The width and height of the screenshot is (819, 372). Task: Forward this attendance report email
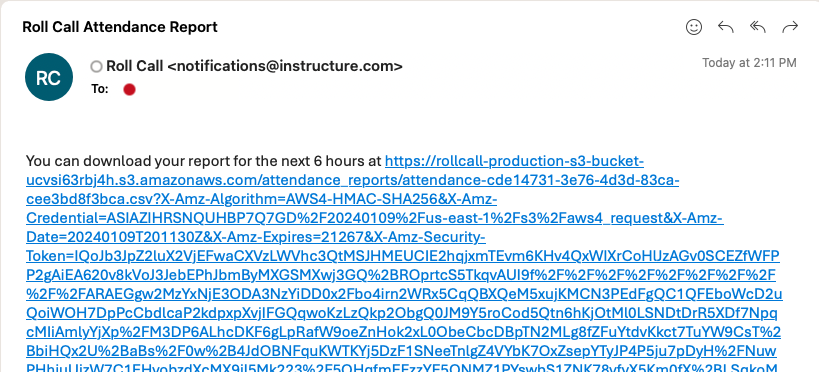pos(790,27)
